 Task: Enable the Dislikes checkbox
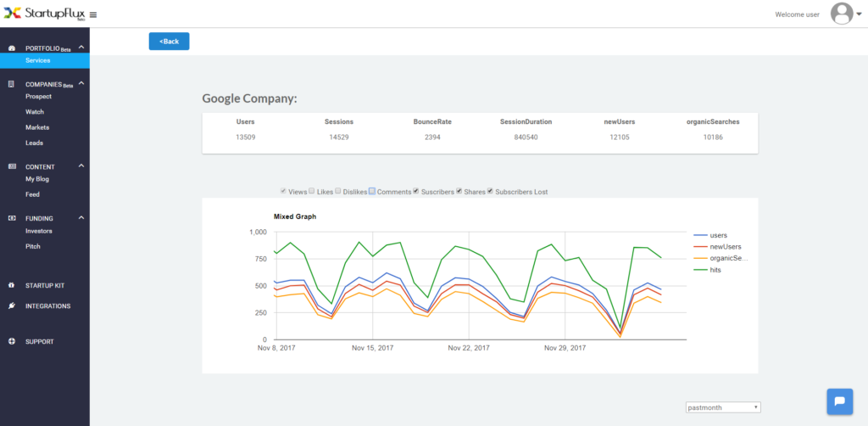[338, 191]
